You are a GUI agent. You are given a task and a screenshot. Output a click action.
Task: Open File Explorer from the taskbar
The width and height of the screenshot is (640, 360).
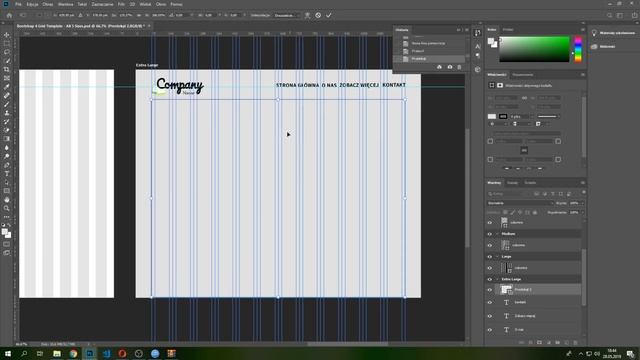pyautogui.click(x=57, y=353)
